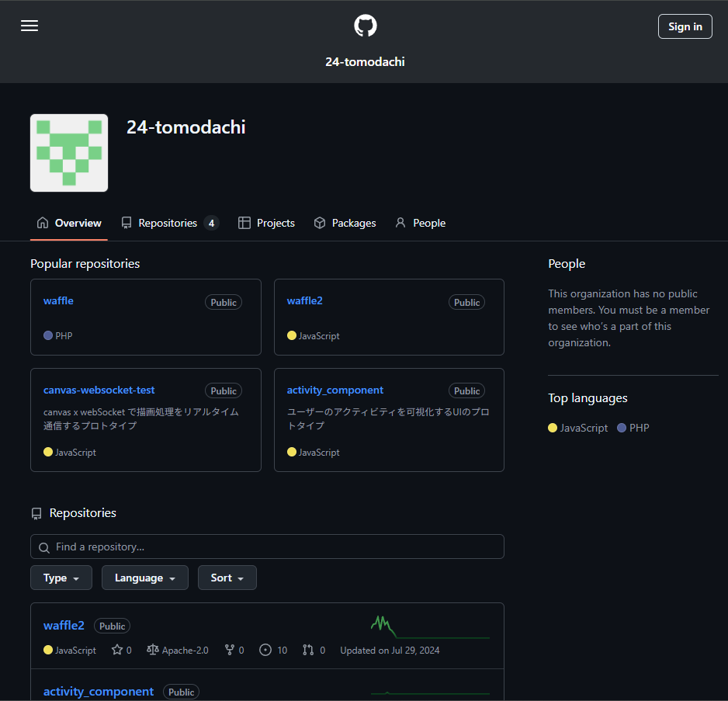The width and height of the screenshot is (728, 701).
Task: Select JavaScript in Top languages
Action: 578,428
